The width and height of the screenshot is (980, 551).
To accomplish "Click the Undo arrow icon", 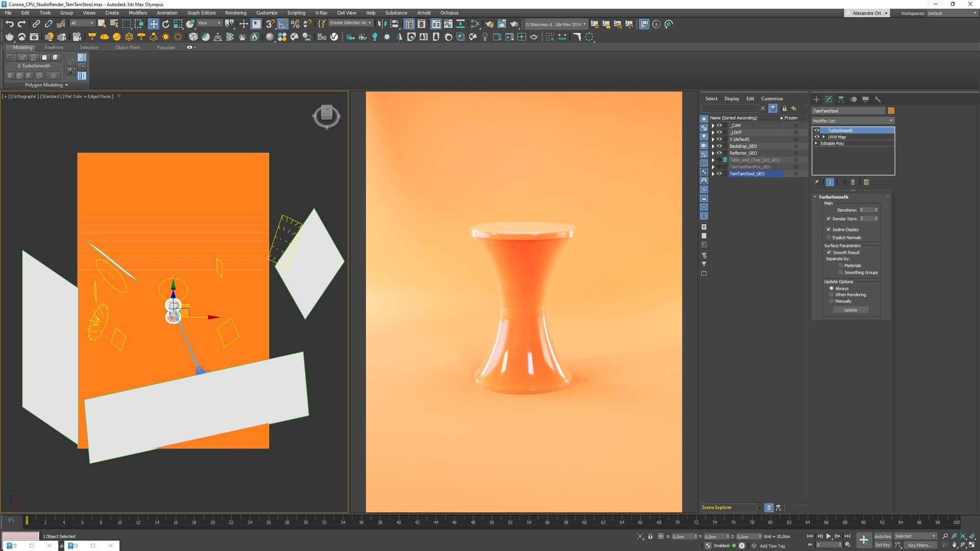I will click(x=9, y=24).
